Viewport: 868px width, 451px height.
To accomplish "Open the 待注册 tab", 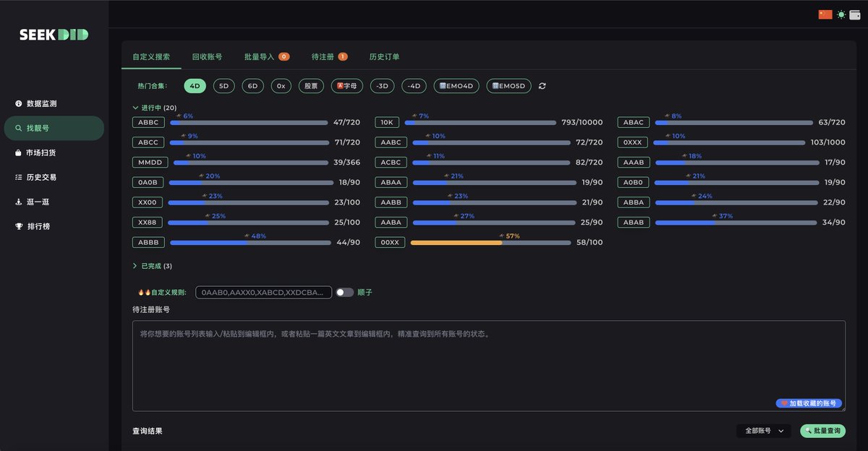I will (329, 56).
